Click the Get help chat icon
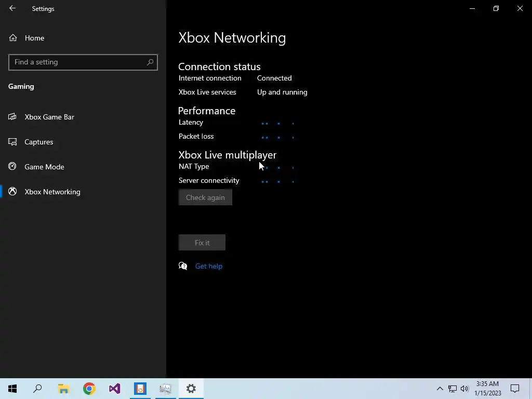532x399 pixels. (x=183, y=266)
